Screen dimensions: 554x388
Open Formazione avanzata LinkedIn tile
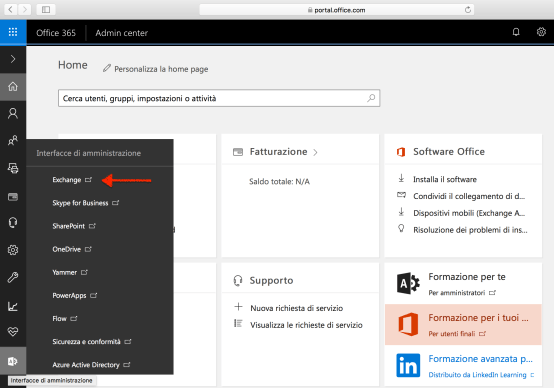click(463, 366)
